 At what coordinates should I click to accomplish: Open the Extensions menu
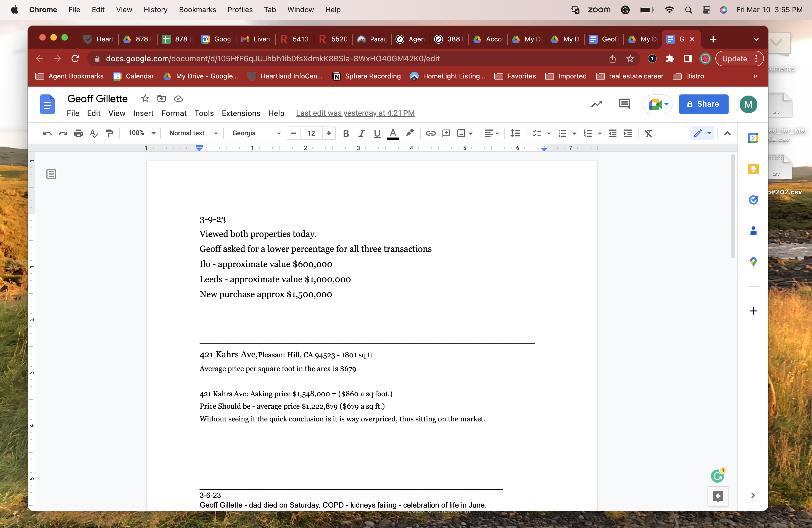coord(241,113)
